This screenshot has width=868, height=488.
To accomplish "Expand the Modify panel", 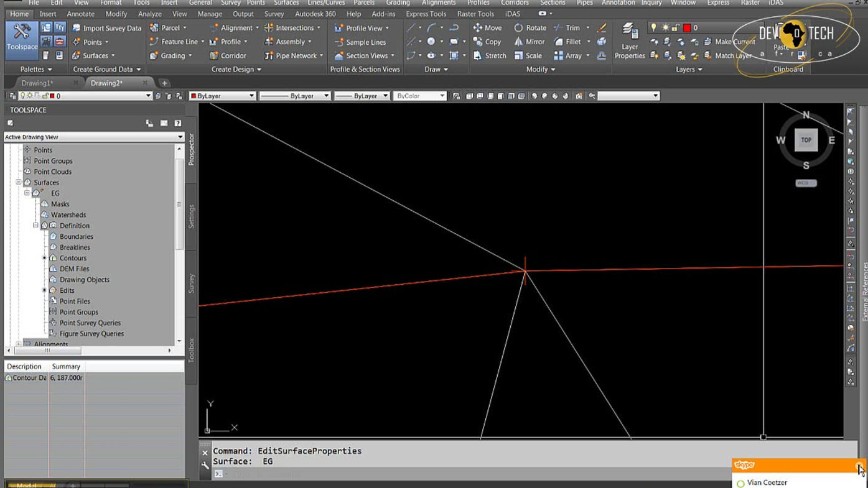I will point(541,69).
